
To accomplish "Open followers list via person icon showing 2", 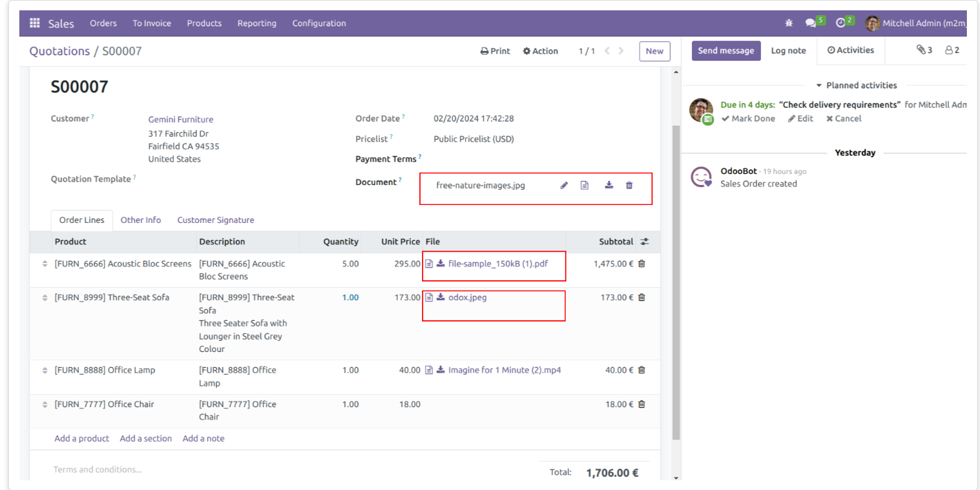I will point(949,50).
